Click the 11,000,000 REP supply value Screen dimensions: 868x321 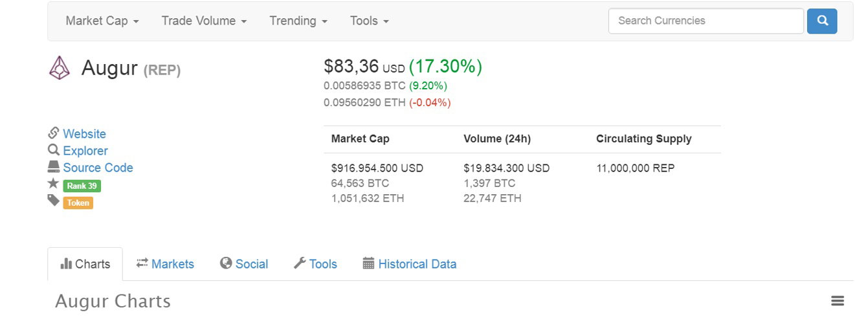pyautogui.click(x=636, y=168)
